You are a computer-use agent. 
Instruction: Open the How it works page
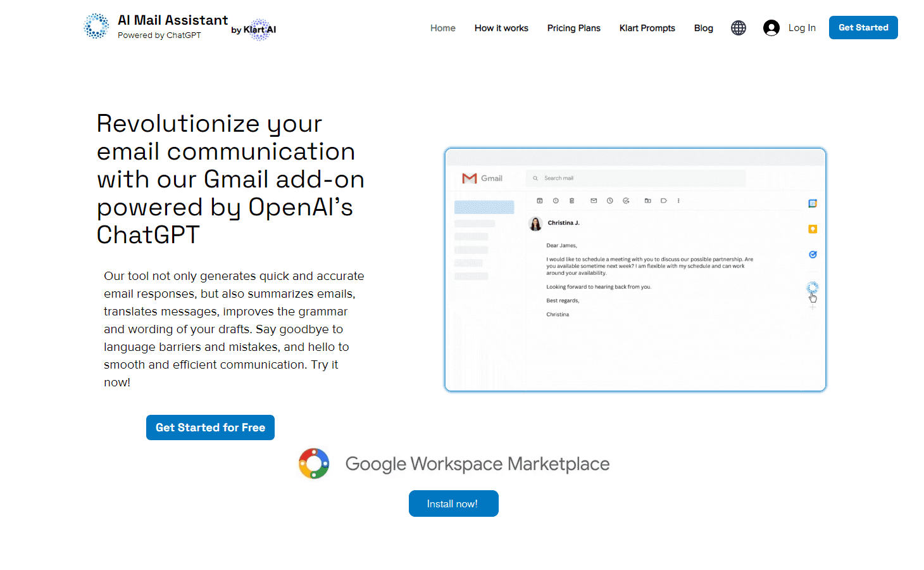(x=501, y=28)
